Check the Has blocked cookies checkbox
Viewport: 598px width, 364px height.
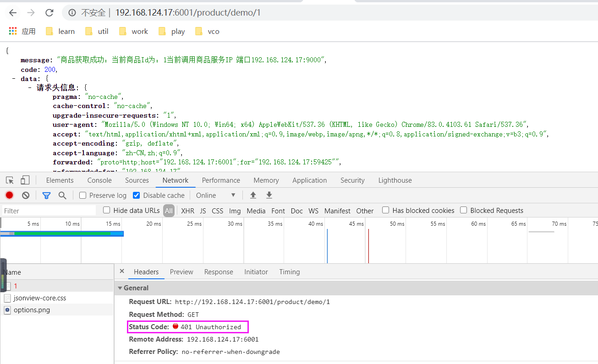pyautogui.click(x=385, y=210)
